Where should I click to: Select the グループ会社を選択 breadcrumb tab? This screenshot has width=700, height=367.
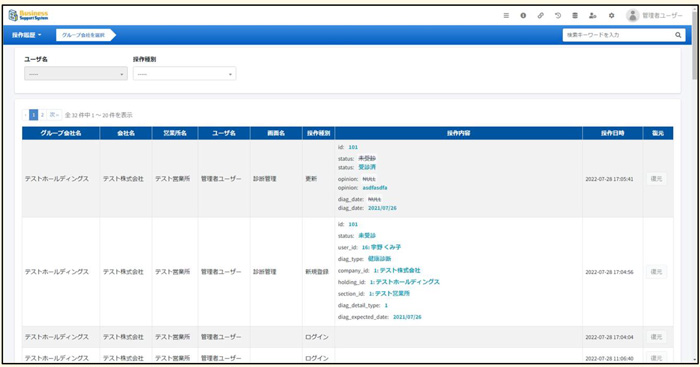[x=83, y=35]
